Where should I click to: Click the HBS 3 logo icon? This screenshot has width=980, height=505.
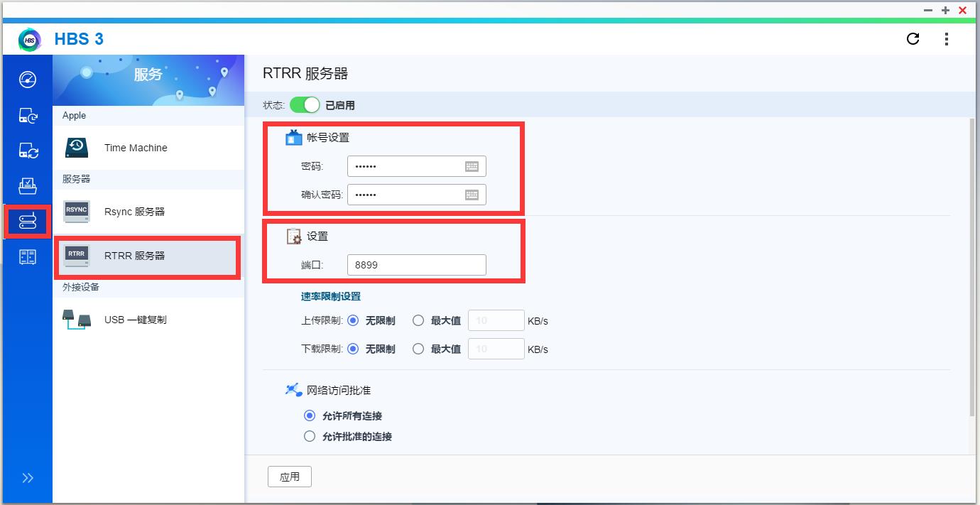tap(28, 39)
